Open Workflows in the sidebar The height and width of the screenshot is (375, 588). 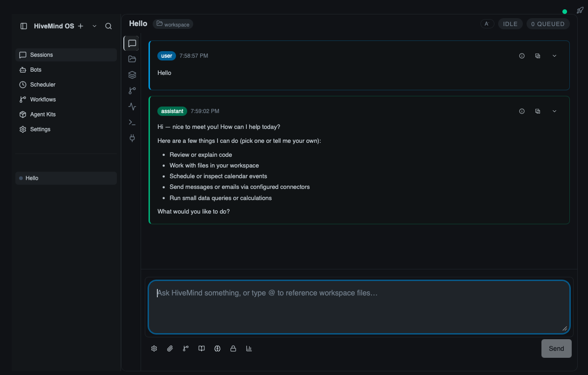pos(66,100)
